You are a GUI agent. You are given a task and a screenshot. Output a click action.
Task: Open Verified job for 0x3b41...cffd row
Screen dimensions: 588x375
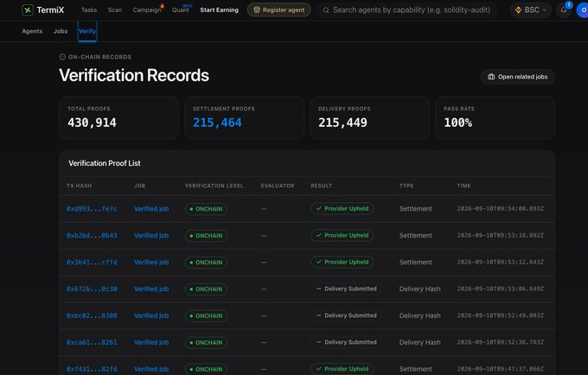coord(151,262)
